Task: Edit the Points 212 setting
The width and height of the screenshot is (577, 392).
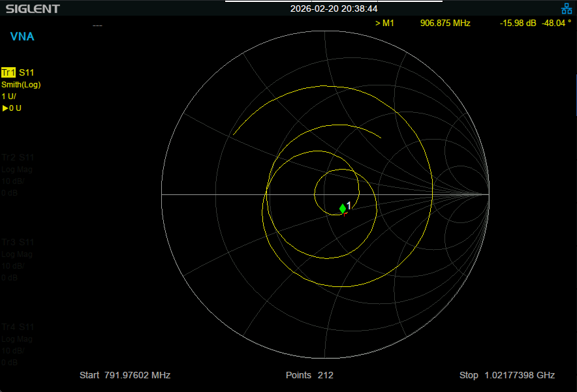Action: 309,375
